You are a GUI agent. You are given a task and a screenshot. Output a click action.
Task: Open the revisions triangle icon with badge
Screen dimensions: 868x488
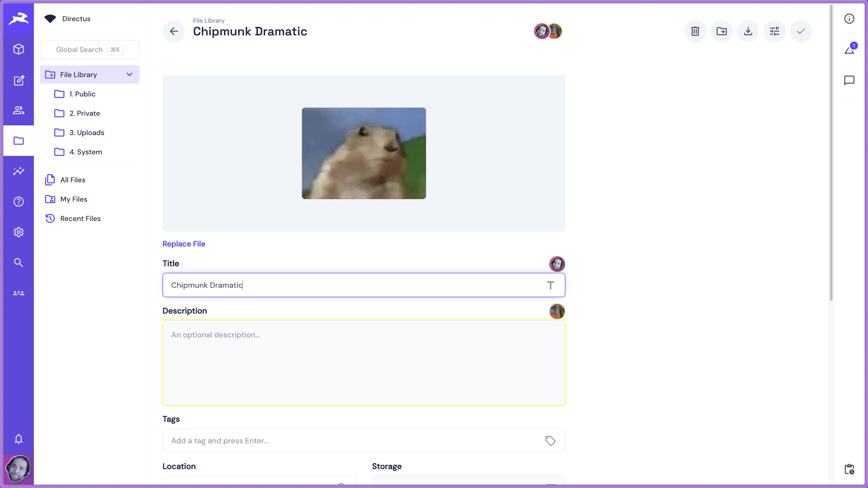(x=849, y=50)
